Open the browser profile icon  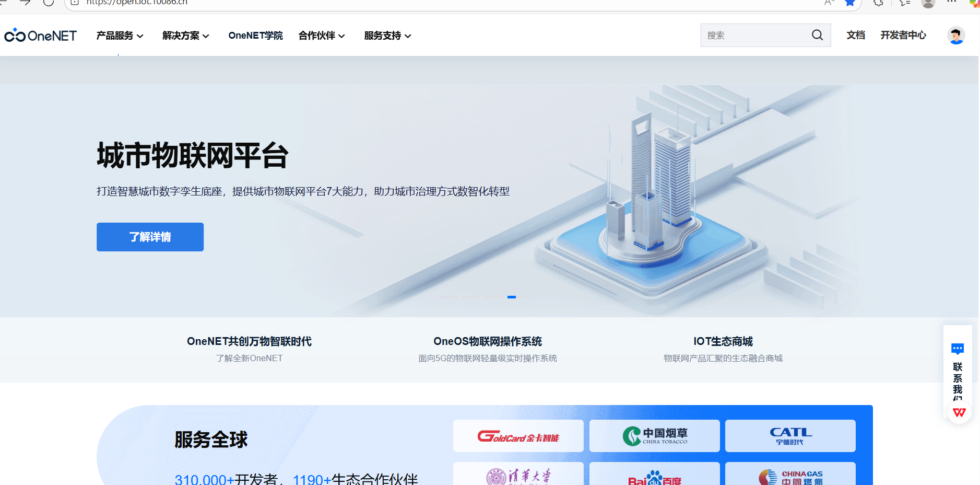(x=928, y=3)
